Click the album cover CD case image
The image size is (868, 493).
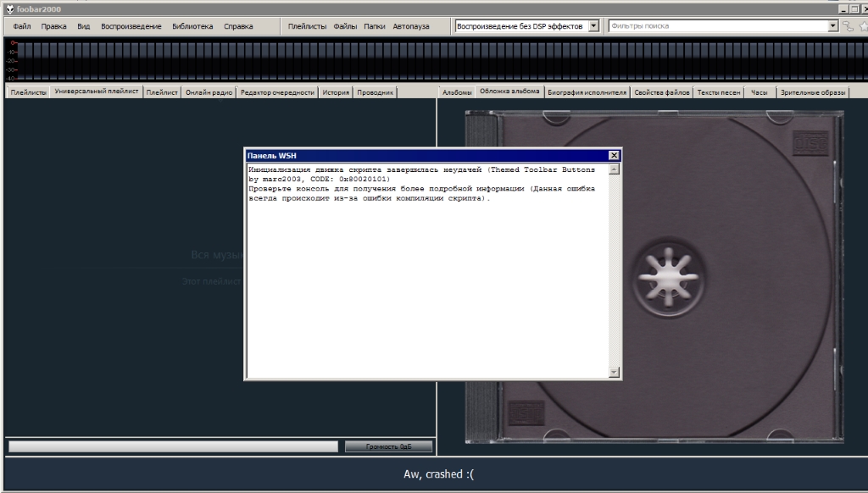tap(654, 277)
